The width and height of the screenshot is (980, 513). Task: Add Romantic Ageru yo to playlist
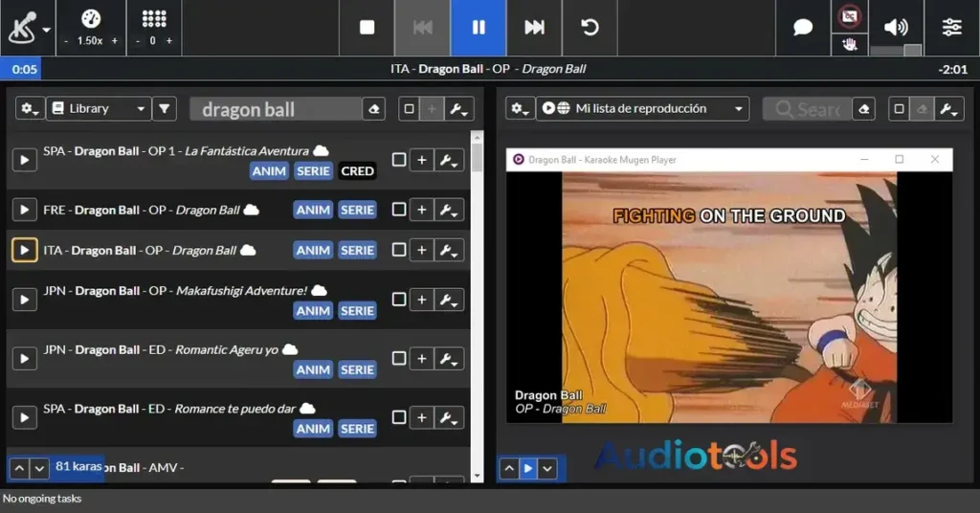coord(422,359)
